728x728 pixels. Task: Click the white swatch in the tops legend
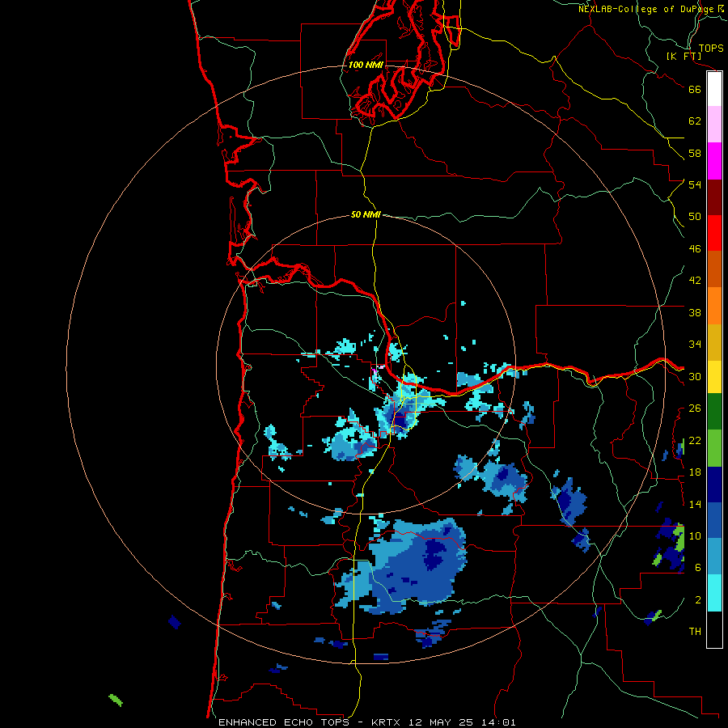(x=714, y=89)
